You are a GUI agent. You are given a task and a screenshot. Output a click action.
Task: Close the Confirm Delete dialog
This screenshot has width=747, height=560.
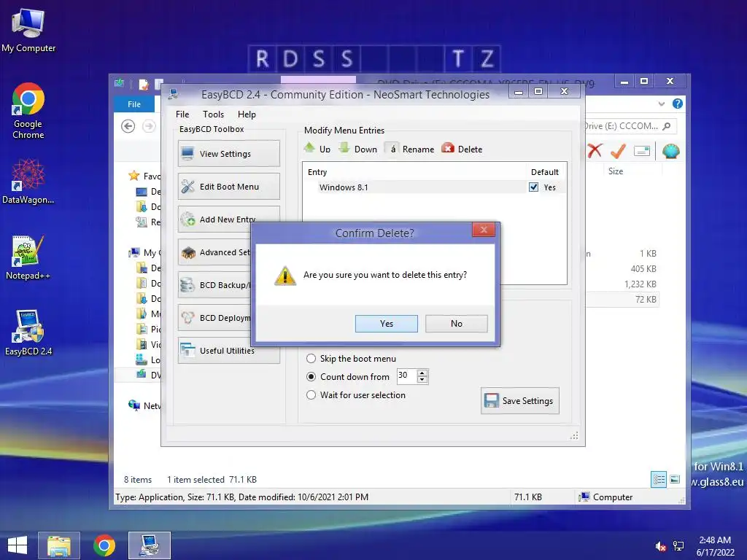[x=484, y=230]
